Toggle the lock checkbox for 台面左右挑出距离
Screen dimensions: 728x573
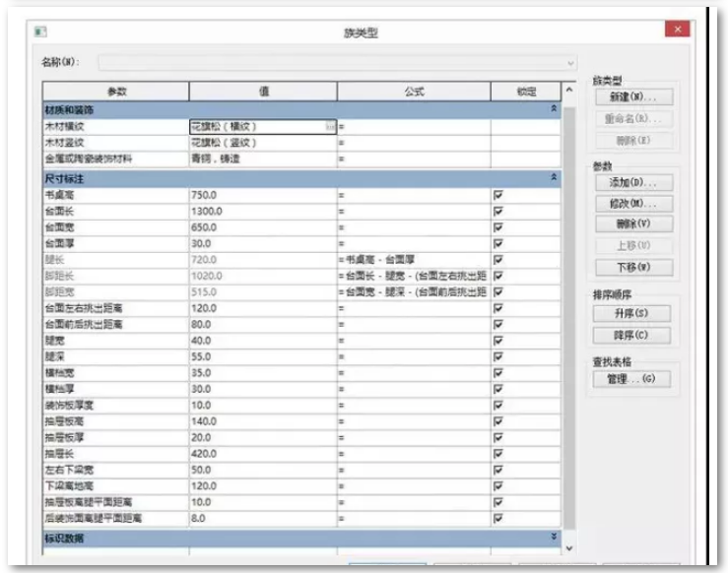[x=498, y=308]
